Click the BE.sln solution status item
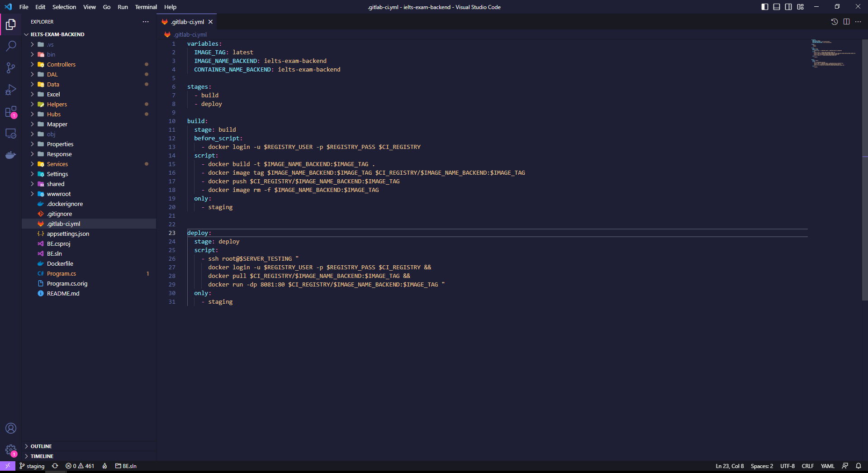The image size is (868, 473). (x=126, y=466)
